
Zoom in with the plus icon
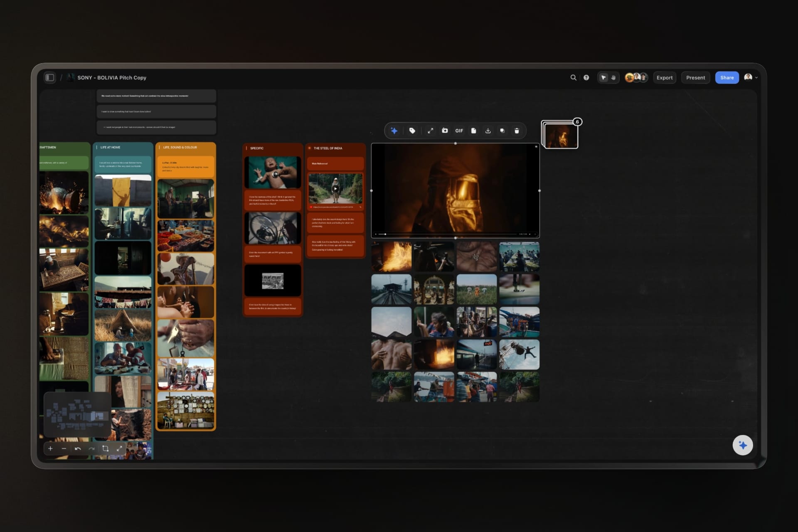click(50, 448)
